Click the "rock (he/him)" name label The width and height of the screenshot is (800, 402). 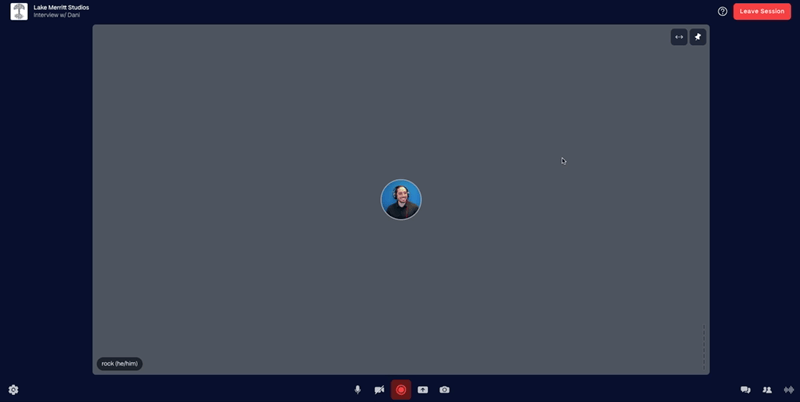[120, 364]
